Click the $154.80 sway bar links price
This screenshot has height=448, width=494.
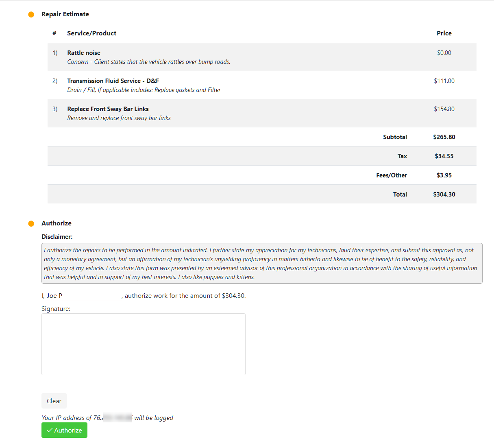(444, 109)
